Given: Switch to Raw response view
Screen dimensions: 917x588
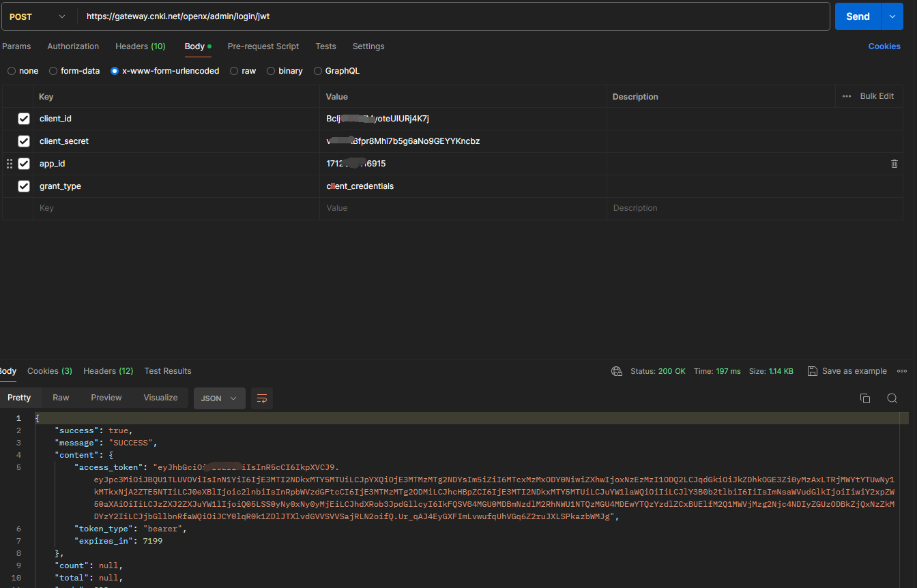Looking at the screenshot, I should [x=61, y=398].
